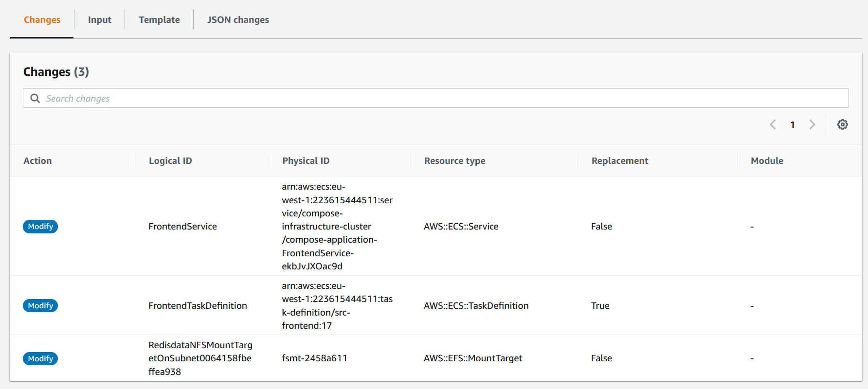Screen dimensions: 868x389
Task: Open the table preferences gear icon
Action: pos(842,124)
